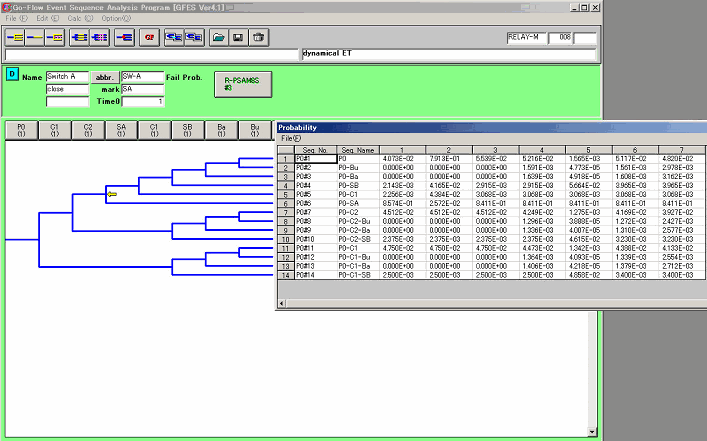Click the Name field containing Switch A

coord(67,76)
